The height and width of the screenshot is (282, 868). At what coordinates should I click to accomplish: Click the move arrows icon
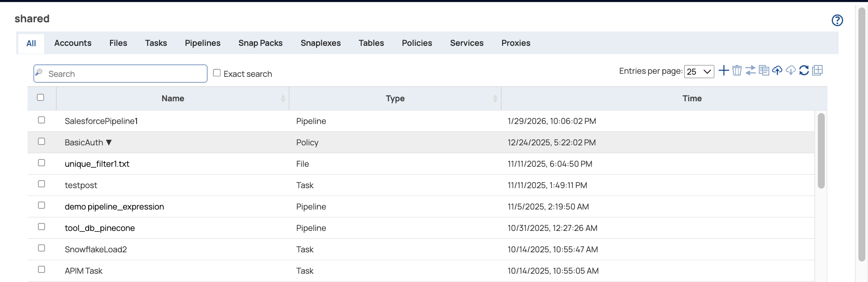pyautogui.click(x=751, y=70)
